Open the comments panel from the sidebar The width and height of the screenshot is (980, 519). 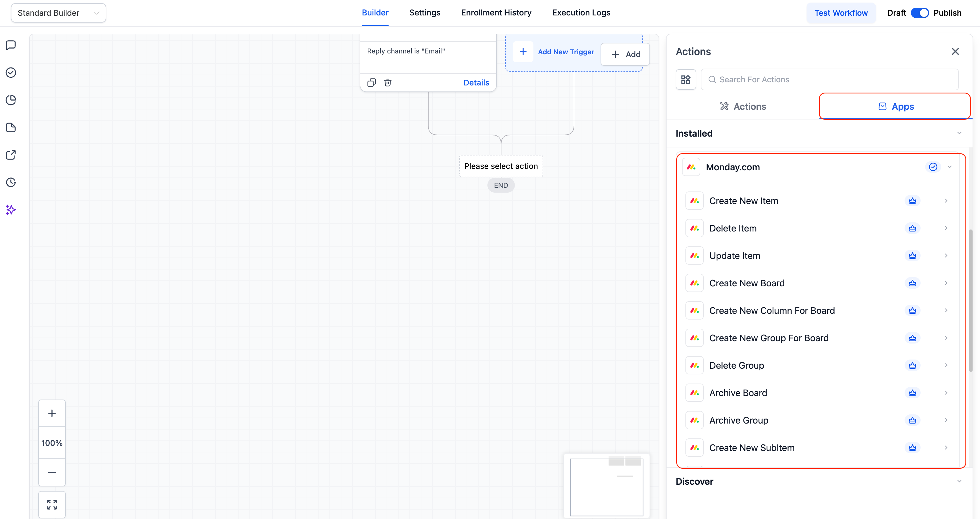pyautogui.click(x=11, y=45)
